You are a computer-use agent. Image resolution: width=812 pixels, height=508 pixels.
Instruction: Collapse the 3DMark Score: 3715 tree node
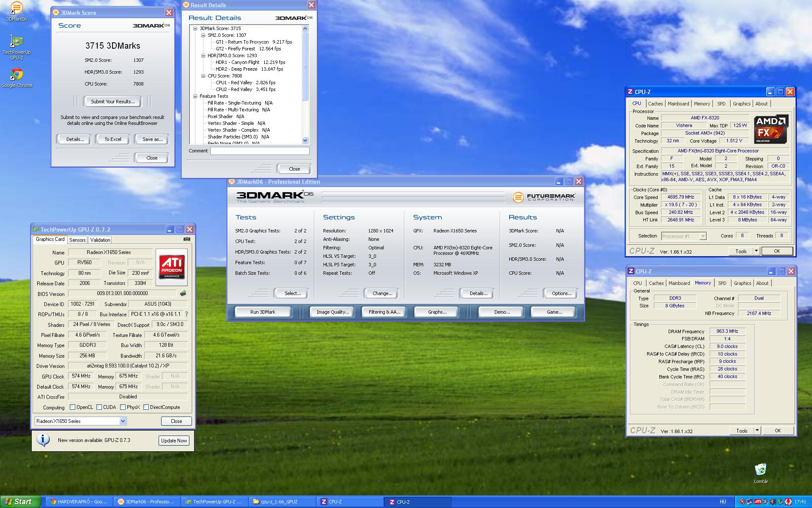click(x=195, y=28)
